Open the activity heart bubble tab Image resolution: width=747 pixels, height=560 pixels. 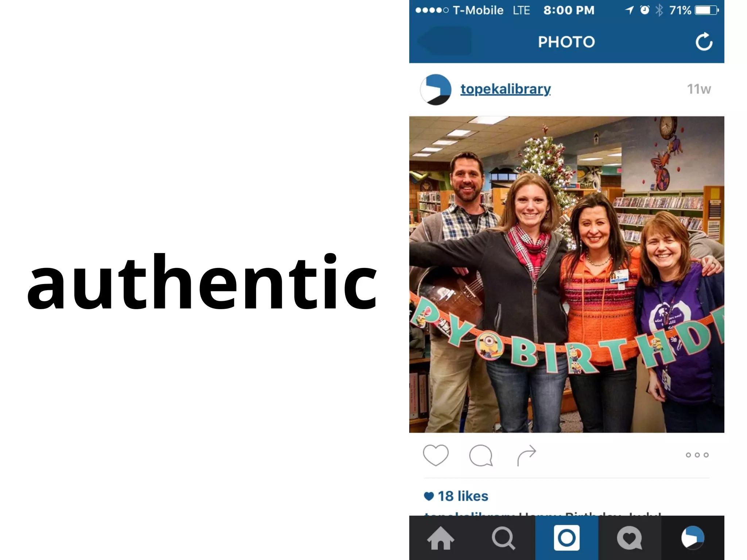630,538
